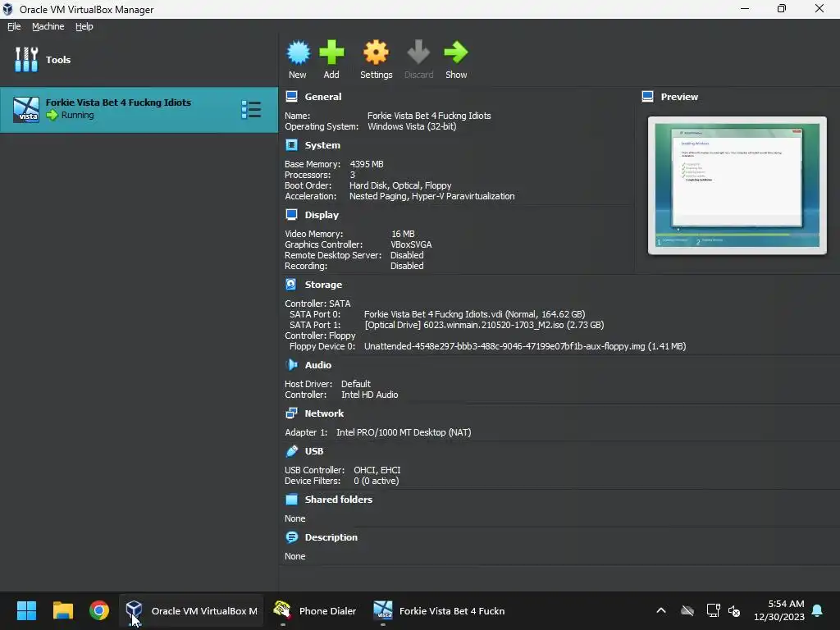Click the Tools wrench-and-screwdriver icon
Viewport: 840px width, 630px height.
click(26, 59)
